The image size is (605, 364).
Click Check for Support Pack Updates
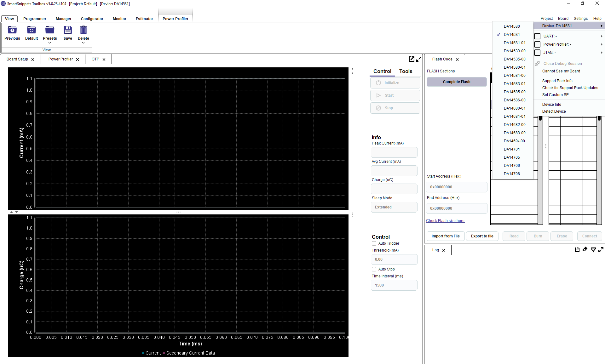point(570,88)
